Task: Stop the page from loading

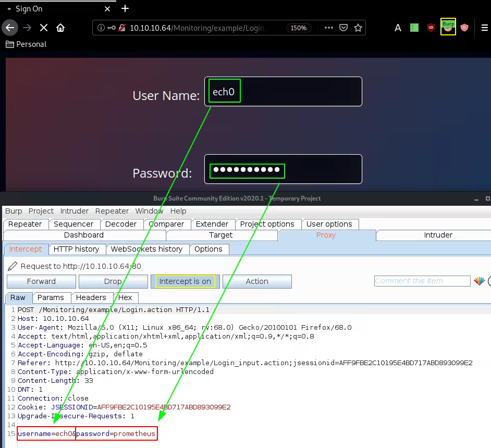Action: [44, 28]
